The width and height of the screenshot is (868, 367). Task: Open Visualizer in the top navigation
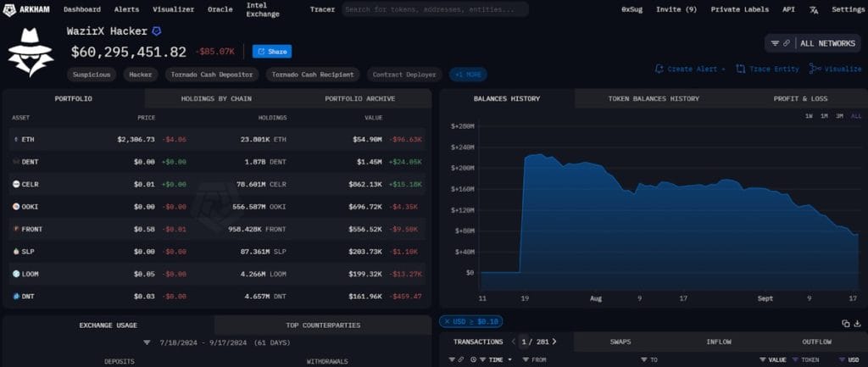click(x=173, y=9)
